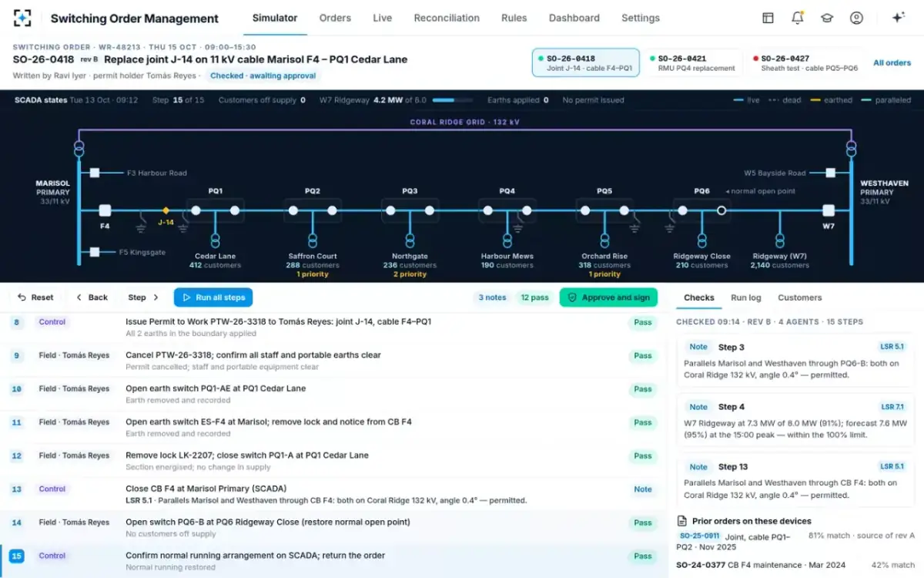
Task: Select order card SO-26-0427 Sheath test
Action: 805,63
